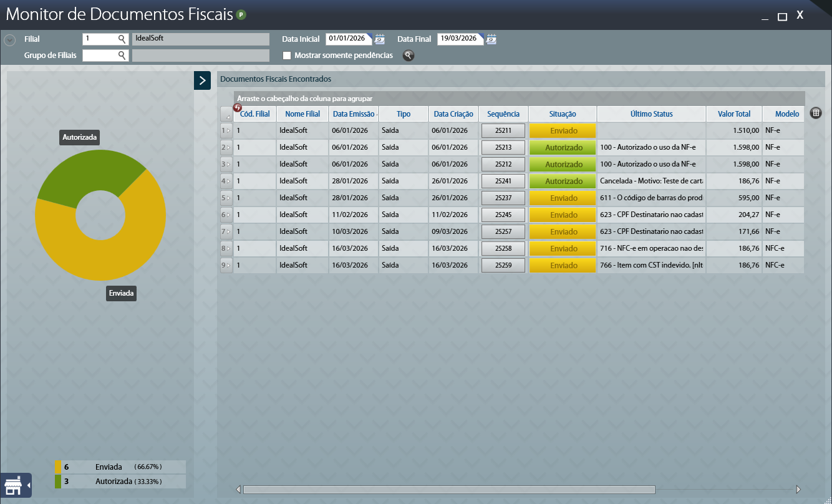
Task: Click the Grupo de Filiais lookup icon
Action: tap(122, 56)
